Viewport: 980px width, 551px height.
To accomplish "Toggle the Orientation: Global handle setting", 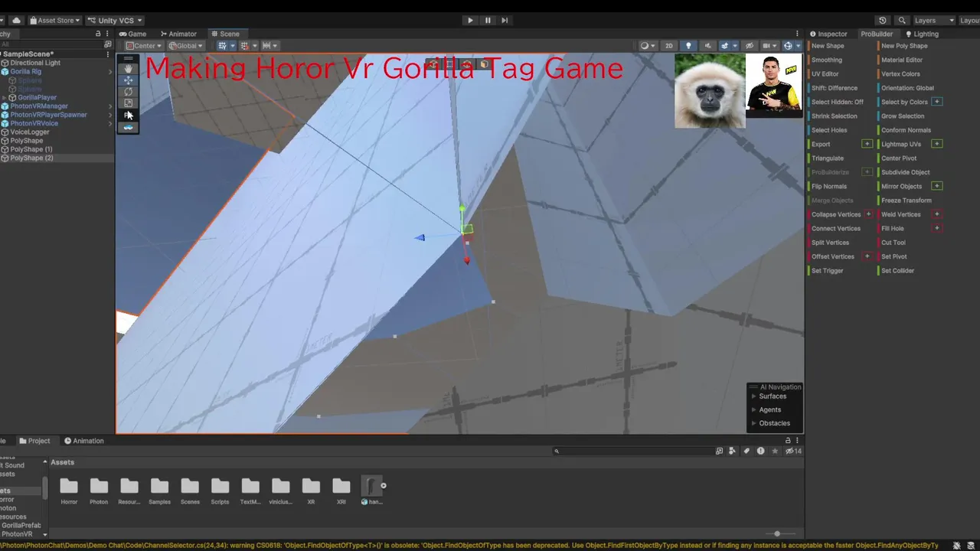I will click(906, 88).
